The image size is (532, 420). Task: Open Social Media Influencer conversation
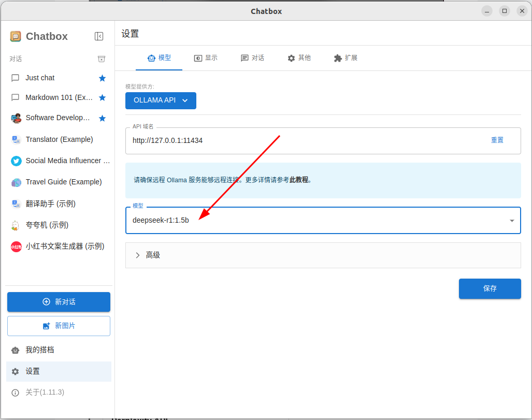pyautogui.click(x=59, y=161)
